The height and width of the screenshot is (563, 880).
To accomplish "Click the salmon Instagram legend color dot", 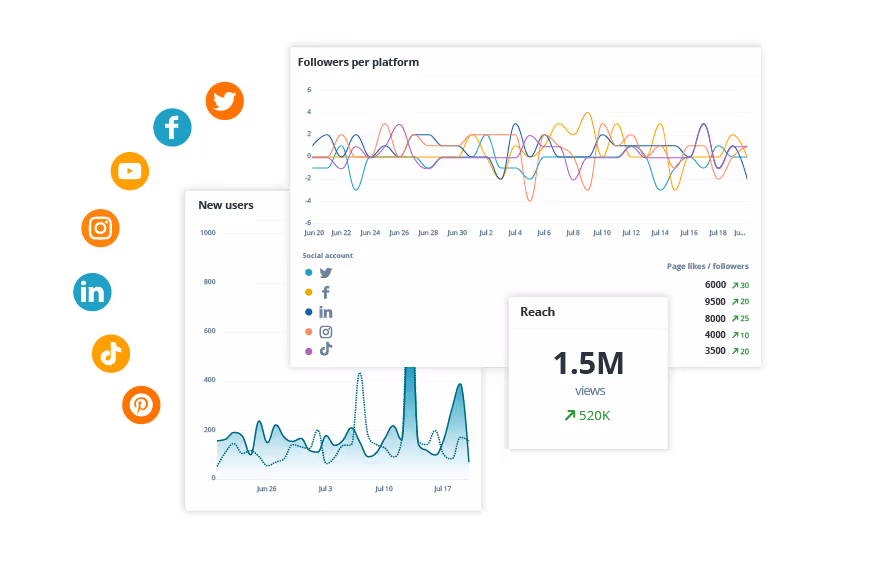I will point(309,332).
